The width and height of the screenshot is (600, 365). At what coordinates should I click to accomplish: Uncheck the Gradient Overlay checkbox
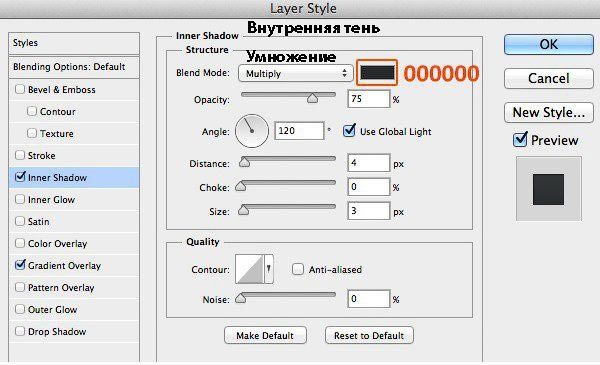(x=20, y=264)
